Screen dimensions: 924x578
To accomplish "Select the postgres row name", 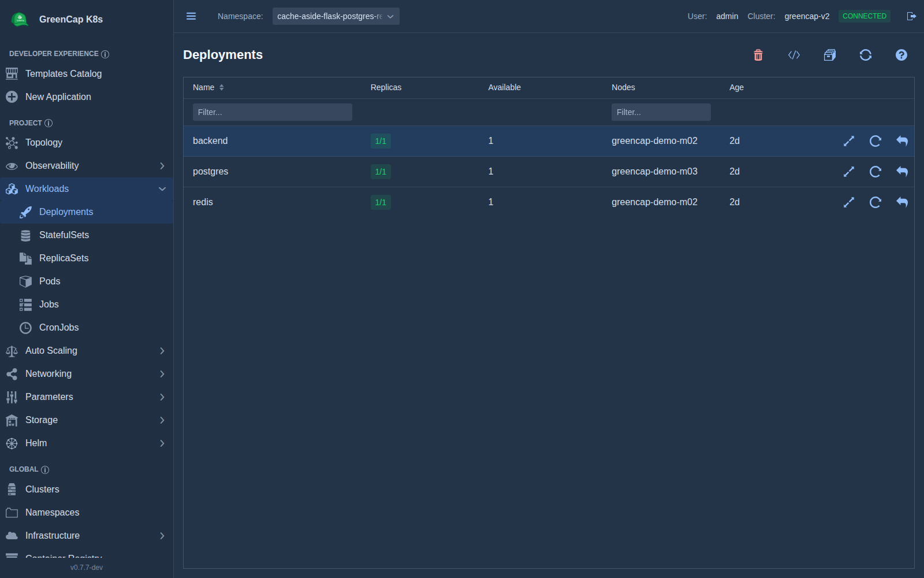I will pyautogui.click(x=210, y=172).
